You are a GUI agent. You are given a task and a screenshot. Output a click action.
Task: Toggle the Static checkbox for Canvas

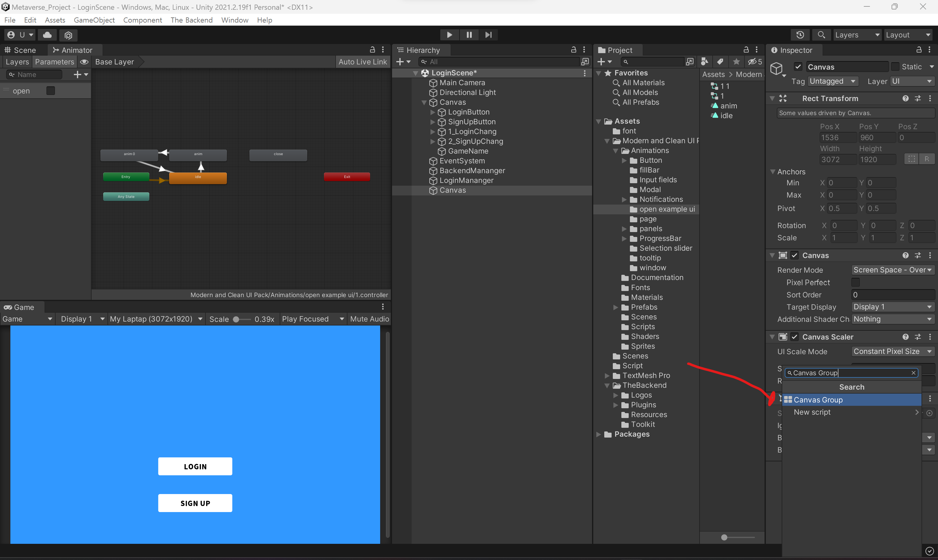pos(895,67)
